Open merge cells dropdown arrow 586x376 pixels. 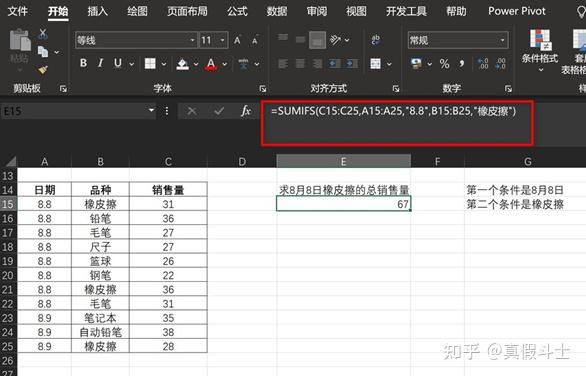coord(389,64)
